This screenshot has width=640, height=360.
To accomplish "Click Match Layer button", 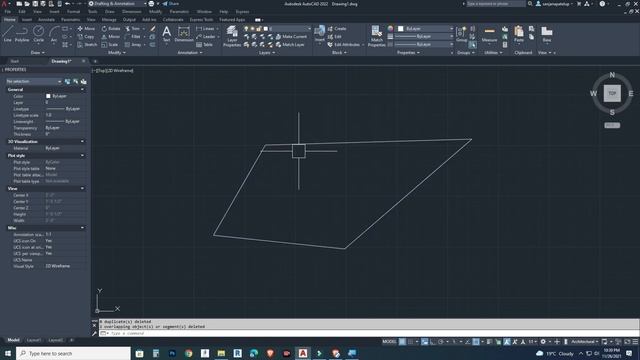I will tap(290, 44).
